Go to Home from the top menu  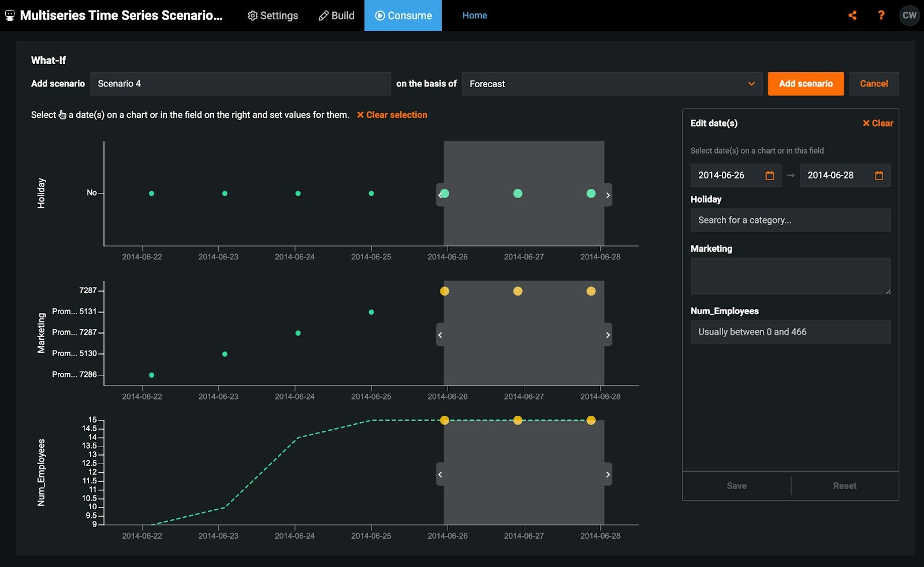click(x=474, y=16)
